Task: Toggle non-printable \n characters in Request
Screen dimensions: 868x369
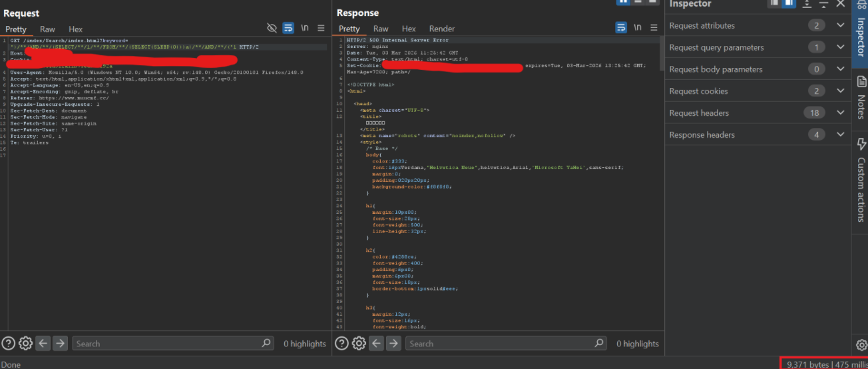Action: point(305,28)
